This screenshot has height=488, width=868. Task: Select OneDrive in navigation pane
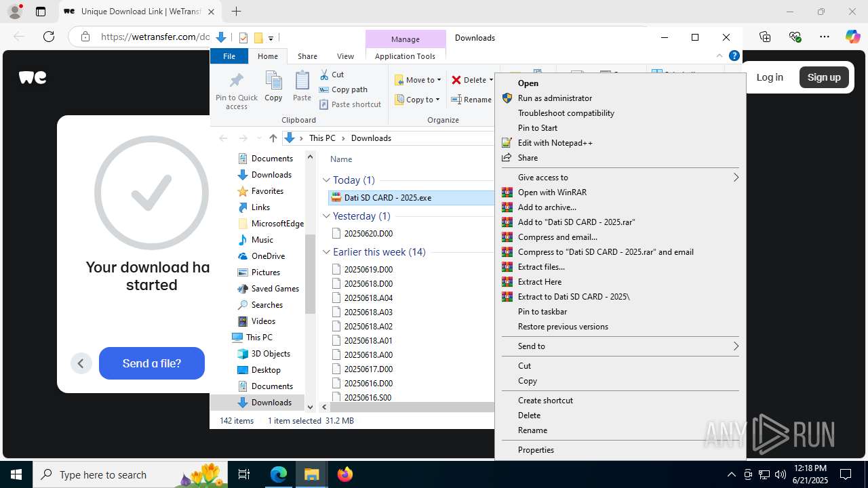point(268,256)
